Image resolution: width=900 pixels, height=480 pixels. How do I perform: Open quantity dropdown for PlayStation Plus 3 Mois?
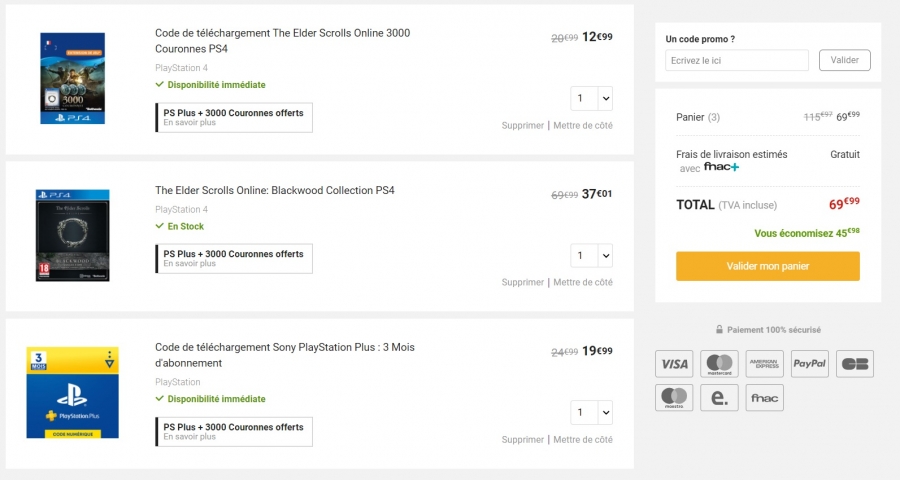(x=591, y=412)
